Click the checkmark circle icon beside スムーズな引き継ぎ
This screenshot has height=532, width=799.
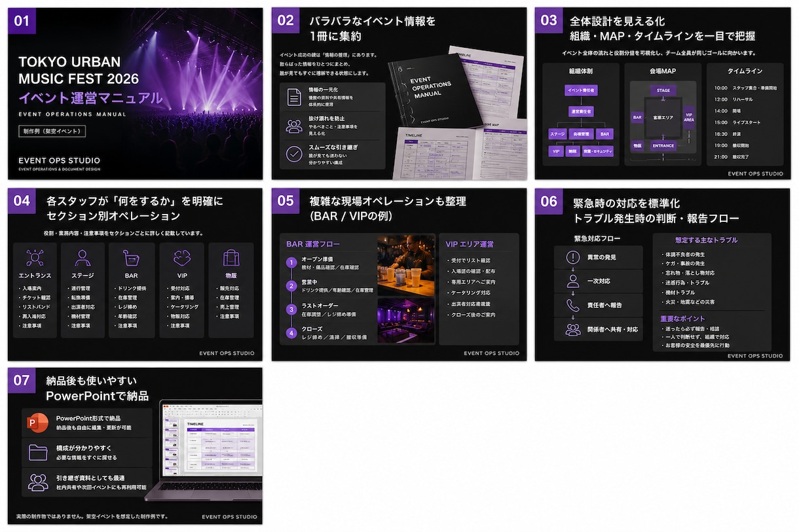(294, 154)
